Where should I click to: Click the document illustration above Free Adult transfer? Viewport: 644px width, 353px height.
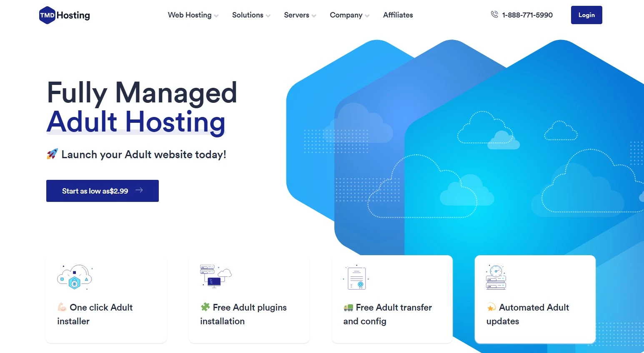click(356, 277)
